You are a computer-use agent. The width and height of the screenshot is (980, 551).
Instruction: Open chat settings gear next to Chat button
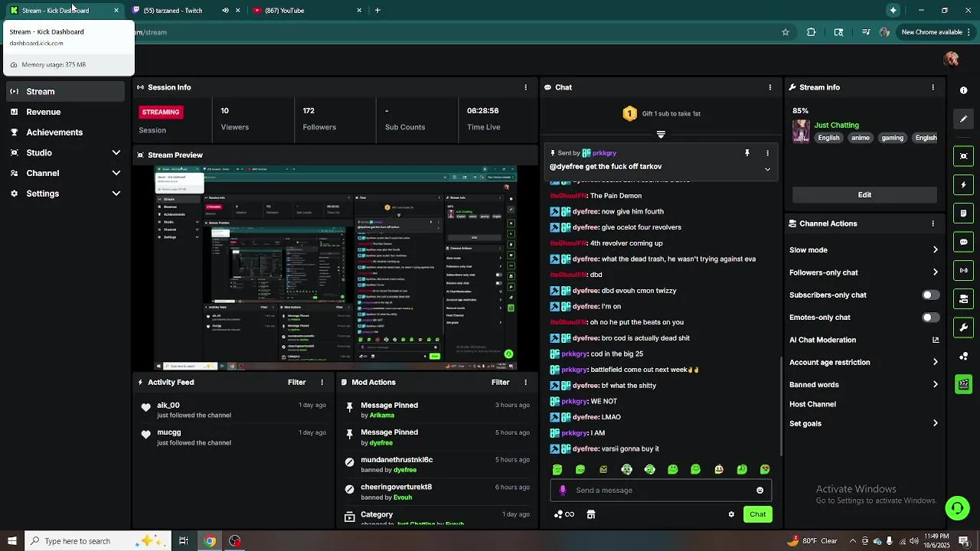click(x=731, y=514)
